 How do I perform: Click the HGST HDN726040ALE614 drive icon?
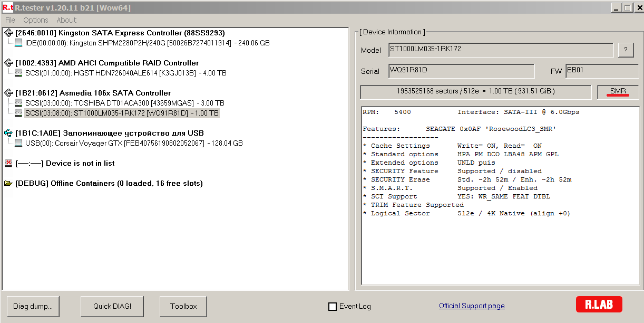19,73
